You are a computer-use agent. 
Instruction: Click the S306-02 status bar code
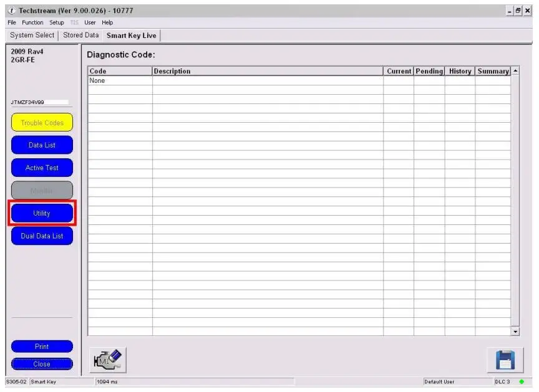(x=16, y=381)
